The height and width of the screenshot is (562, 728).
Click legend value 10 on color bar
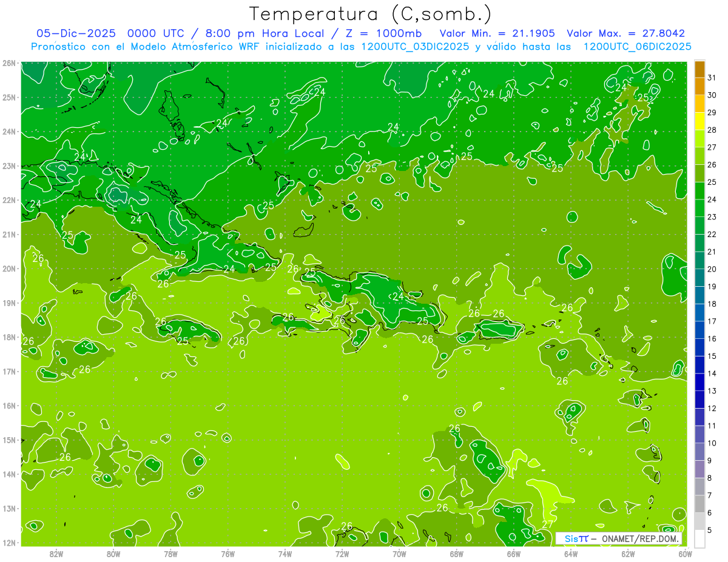712,443
